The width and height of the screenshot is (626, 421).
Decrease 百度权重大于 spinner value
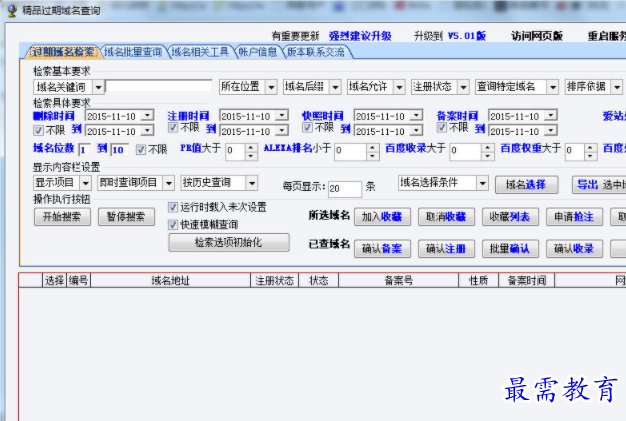point(590,156)
